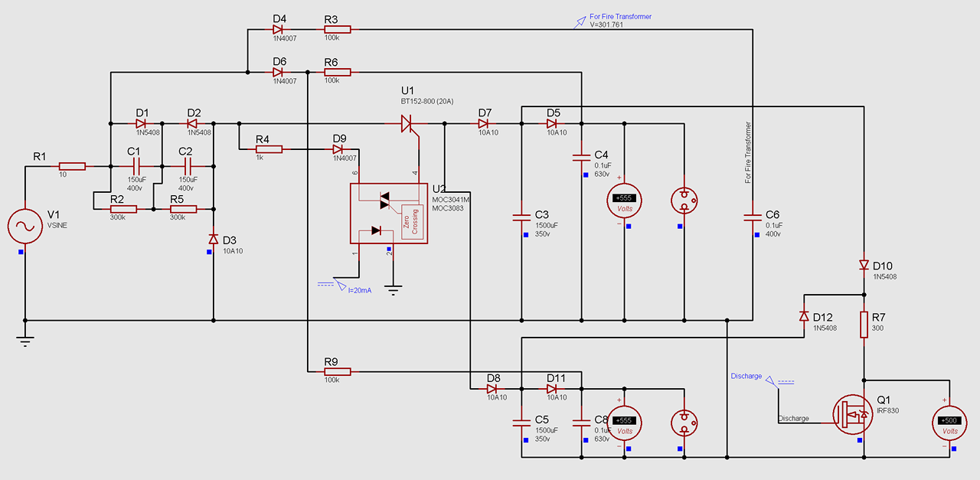Click the R1 10 ohm resistor symbol
The height and width of the screenshot is (480, 980).
[72, 166]
